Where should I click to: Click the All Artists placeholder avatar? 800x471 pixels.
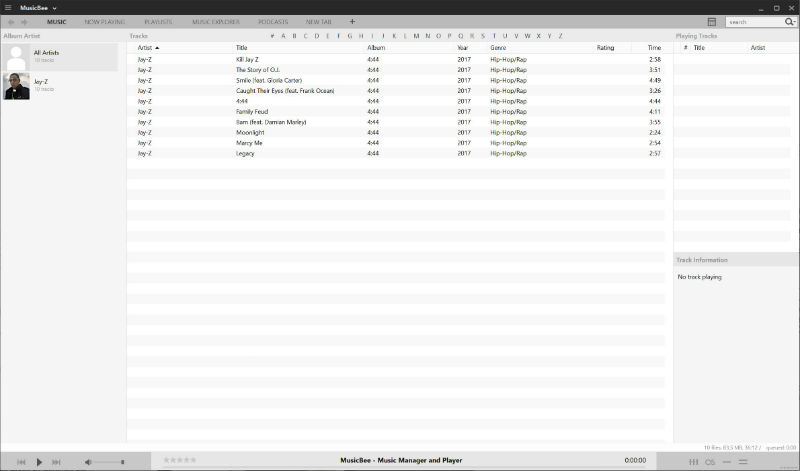coord(16,57)
